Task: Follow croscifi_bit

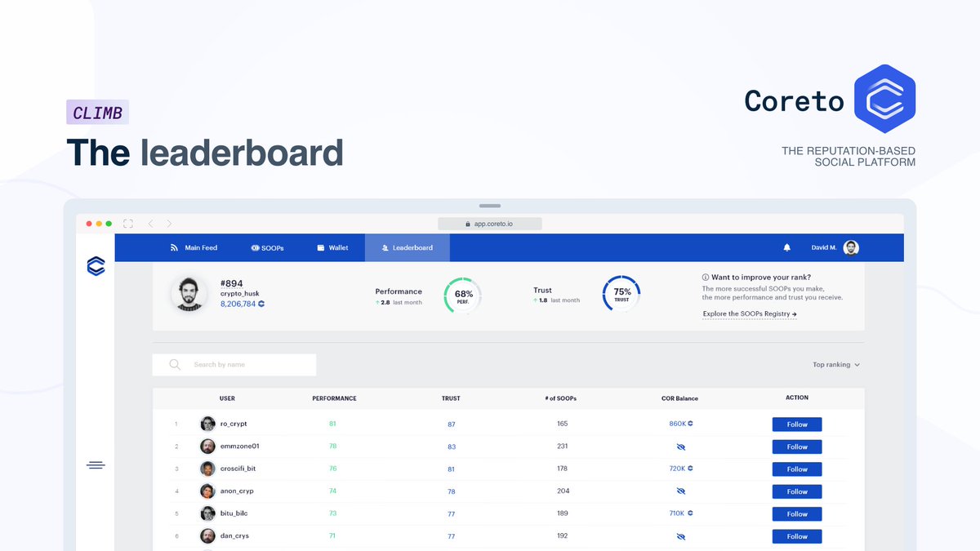Action: pos(797,469)
